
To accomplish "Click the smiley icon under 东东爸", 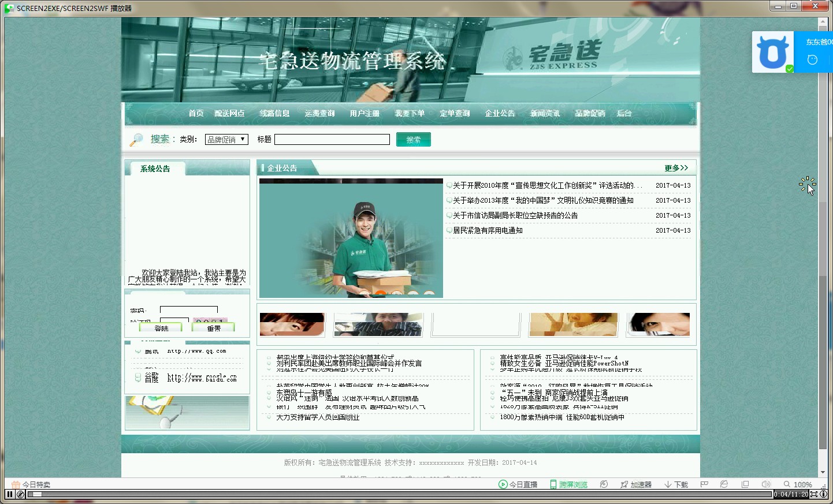I will [x=812, y=59].
